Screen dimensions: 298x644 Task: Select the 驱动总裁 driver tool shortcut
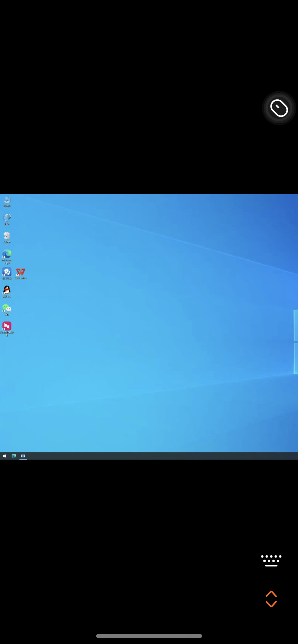tap(7, 273)
